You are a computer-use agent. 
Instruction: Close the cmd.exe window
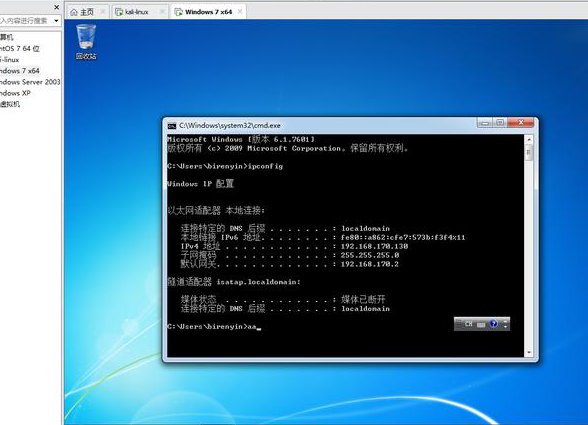(520, 123)
